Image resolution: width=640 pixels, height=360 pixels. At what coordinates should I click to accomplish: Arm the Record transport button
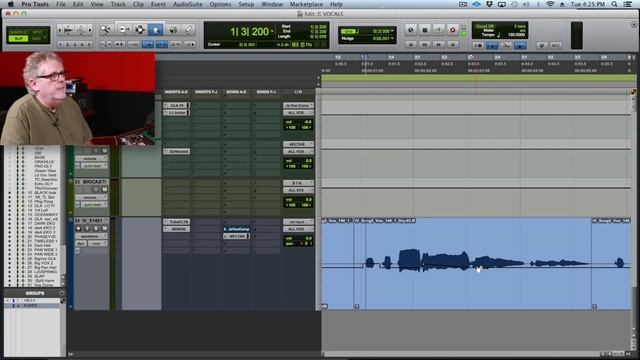pos(452,30)
